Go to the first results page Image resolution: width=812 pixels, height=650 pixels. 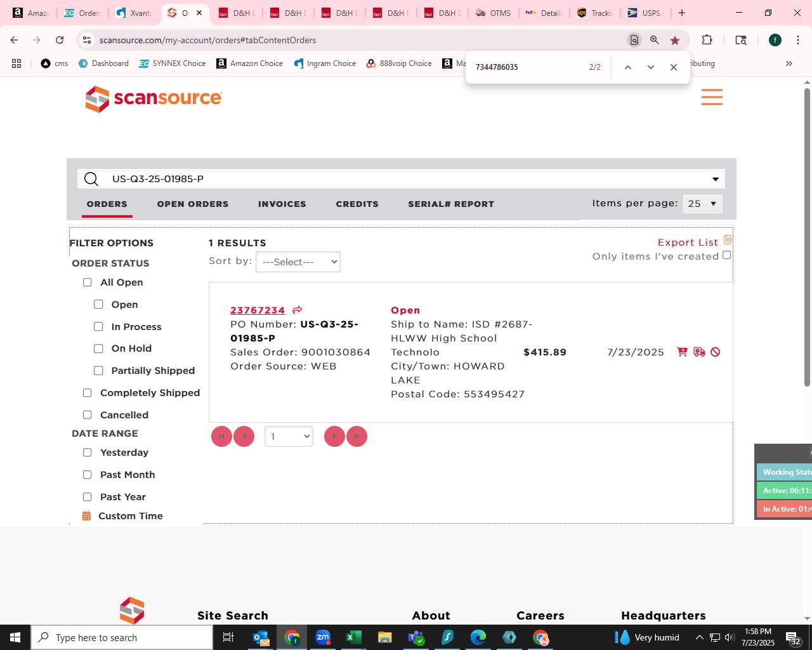click(221, 436)
